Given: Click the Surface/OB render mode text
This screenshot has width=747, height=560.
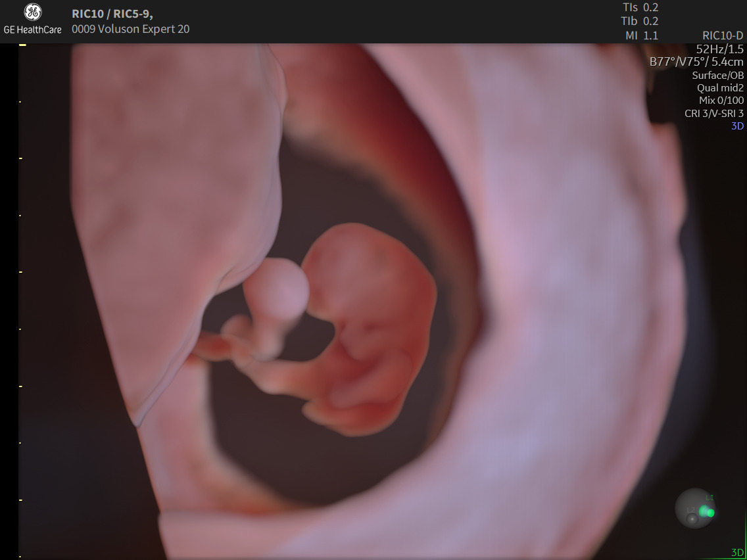Looking at the screenshot, I should (717, 75).
